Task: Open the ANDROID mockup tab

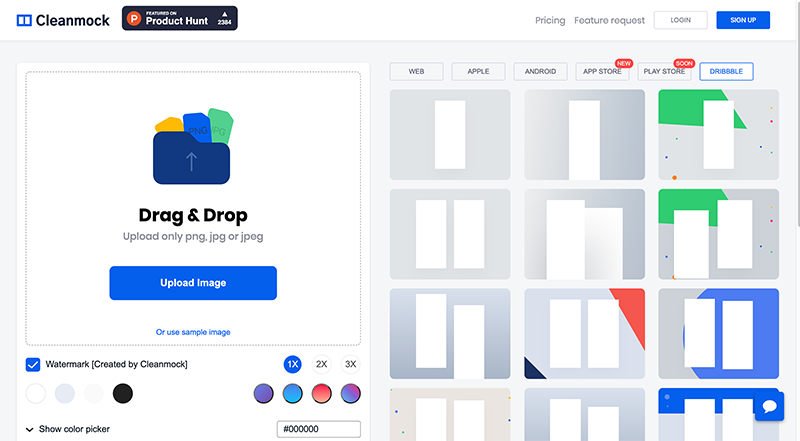Action: point(541,71)
